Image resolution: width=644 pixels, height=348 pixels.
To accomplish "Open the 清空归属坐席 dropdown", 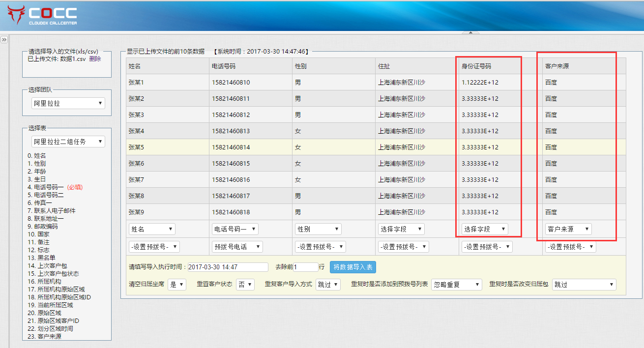I will coord(177,285).
